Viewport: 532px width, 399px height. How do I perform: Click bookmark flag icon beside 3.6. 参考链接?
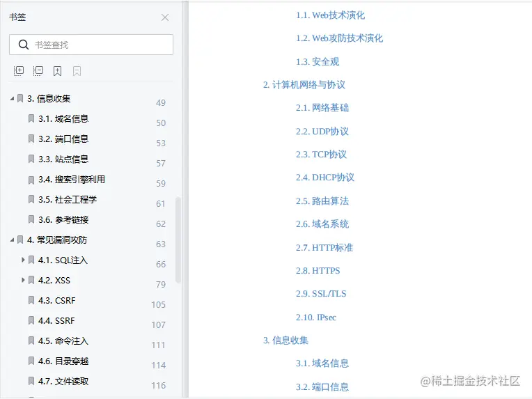[31, 219]
